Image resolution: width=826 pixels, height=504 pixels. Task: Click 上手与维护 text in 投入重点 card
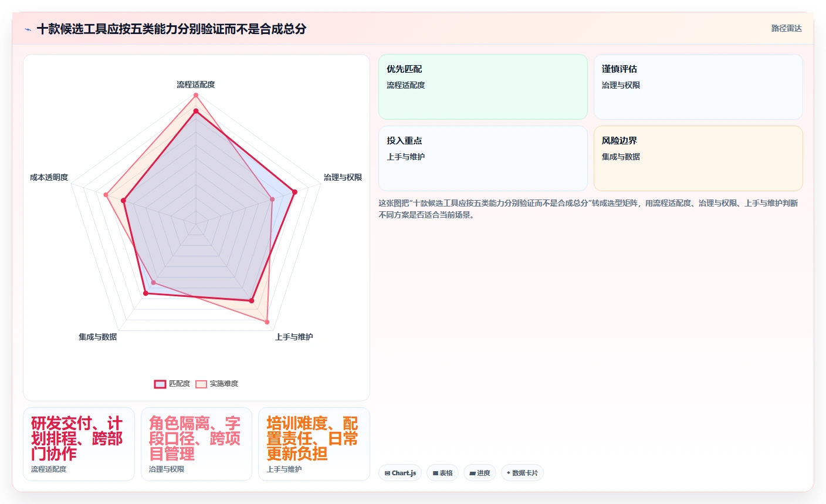coord(406,157)
